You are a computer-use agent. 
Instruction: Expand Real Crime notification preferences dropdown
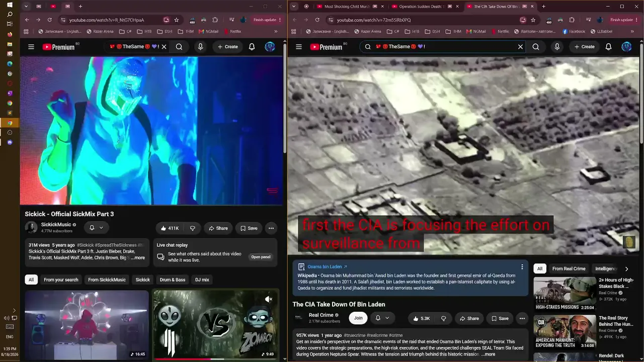click(x=382, y=318)
